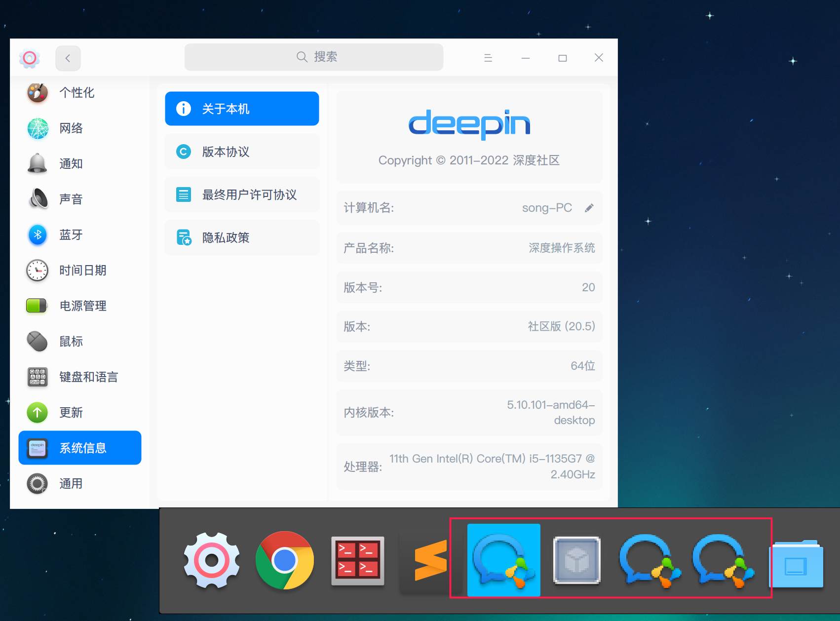Click the "处理器:" label

(363, 467)
